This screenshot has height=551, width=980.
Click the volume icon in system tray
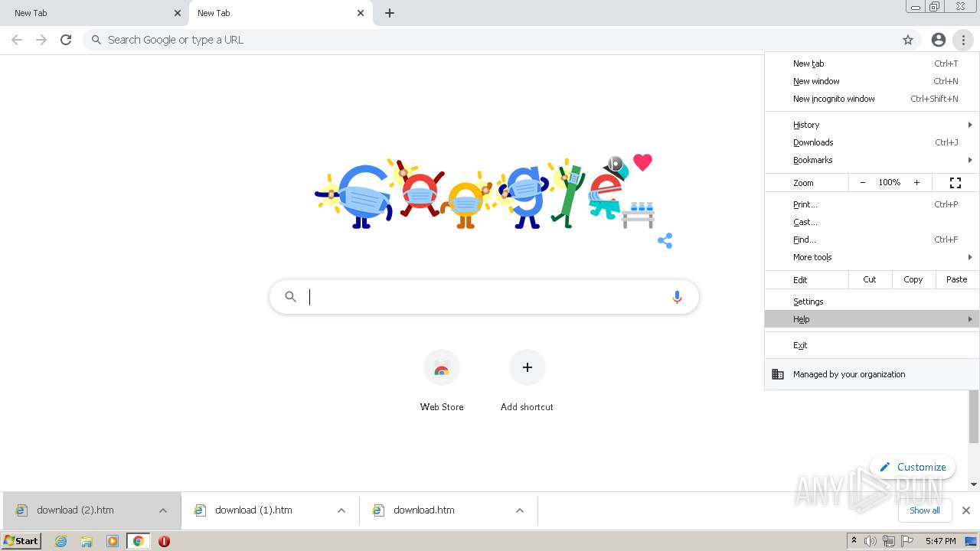coord(871,541)
